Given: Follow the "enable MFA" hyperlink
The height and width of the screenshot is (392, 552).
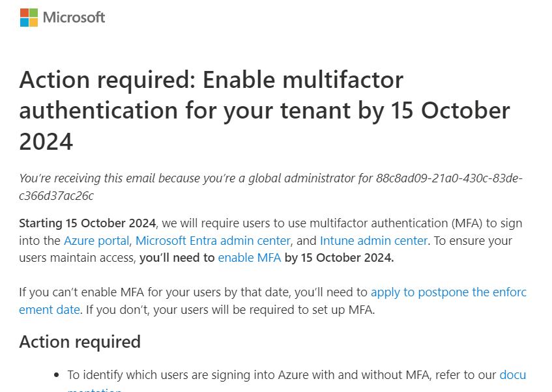Looking at the screenshot, I should click(249, 257).
